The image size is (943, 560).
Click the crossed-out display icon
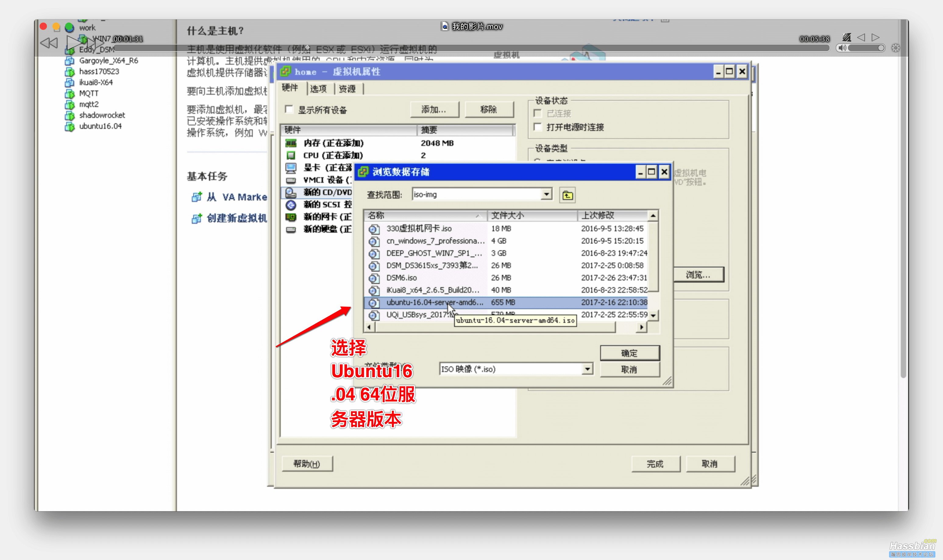pos(847,37)
